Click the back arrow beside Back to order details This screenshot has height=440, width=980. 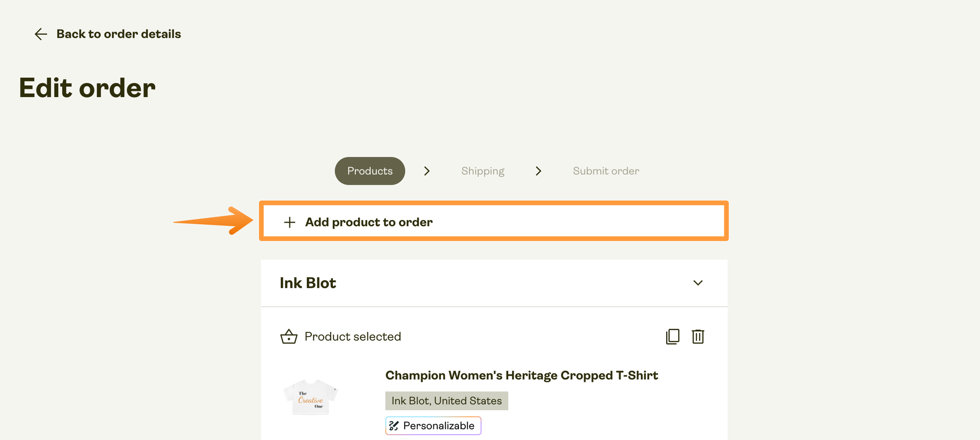[40, 34]
